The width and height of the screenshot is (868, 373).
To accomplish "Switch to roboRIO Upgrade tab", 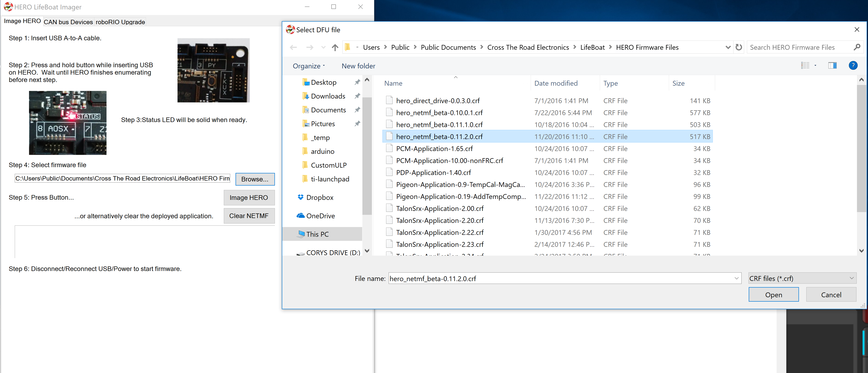I will pyautogui.click(x=120, y=22).
